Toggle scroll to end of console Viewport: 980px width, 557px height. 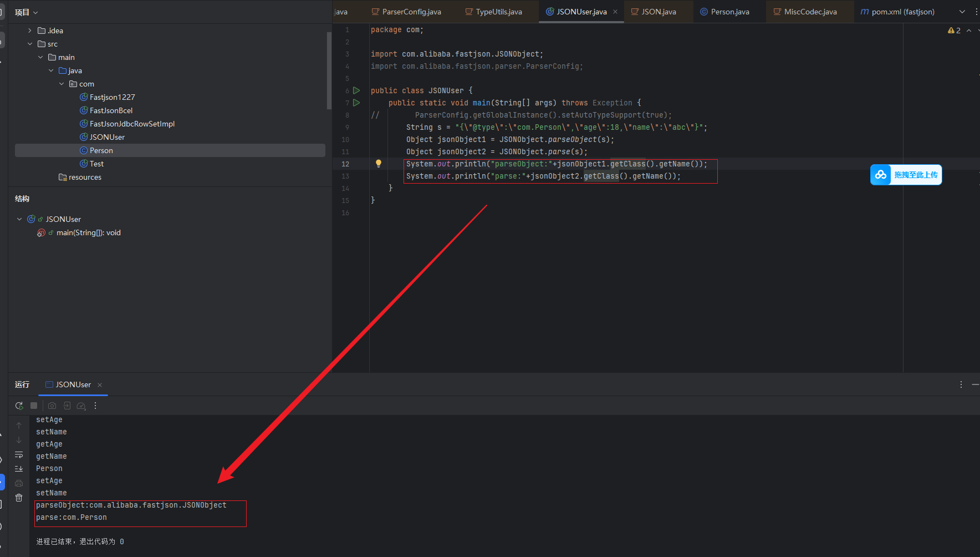19,469
